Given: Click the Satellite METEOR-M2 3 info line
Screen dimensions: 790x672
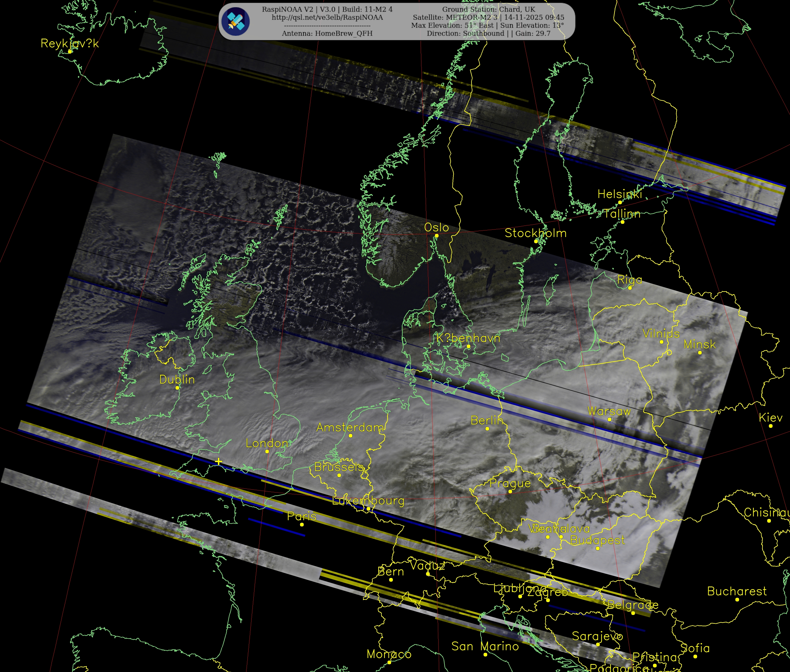Looking at the screenshot, I should point(488,17).
